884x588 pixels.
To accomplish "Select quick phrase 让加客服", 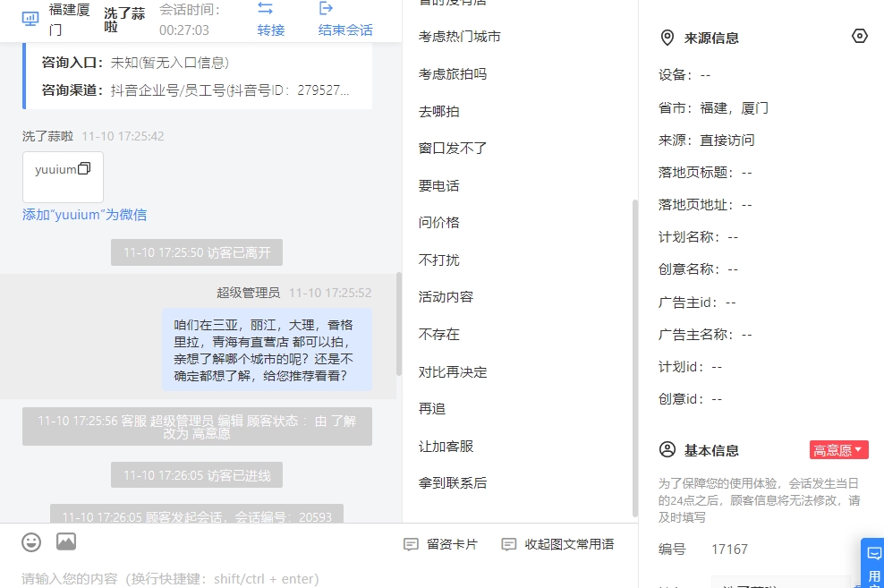I will [446, 447].
